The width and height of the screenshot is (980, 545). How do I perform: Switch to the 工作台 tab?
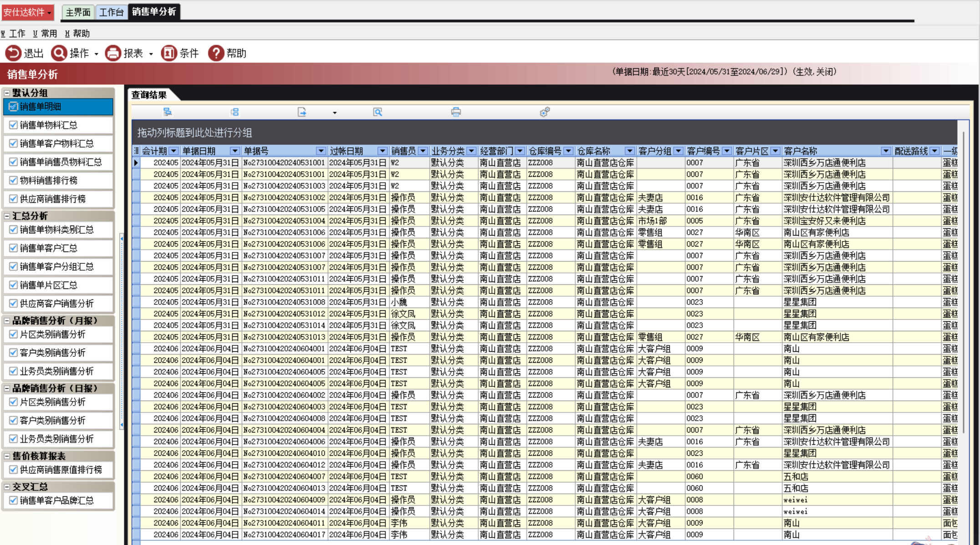pyautogui.click(x=112, y=12)
